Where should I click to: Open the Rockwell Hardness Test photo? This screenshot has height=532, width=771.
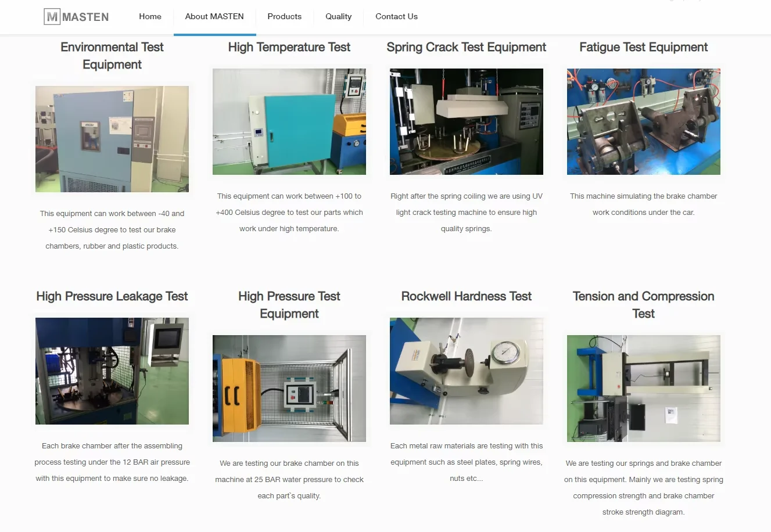(x=467, y=371)
